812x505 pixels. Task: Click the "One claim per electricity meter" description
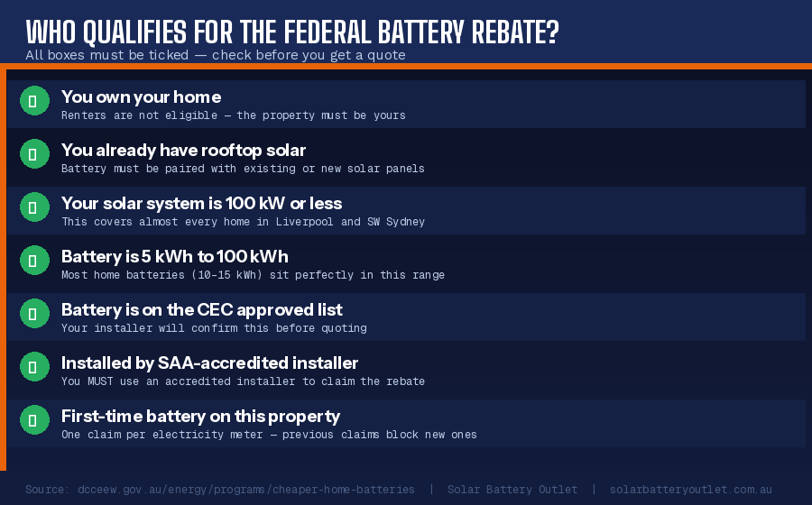click(269, 435)
